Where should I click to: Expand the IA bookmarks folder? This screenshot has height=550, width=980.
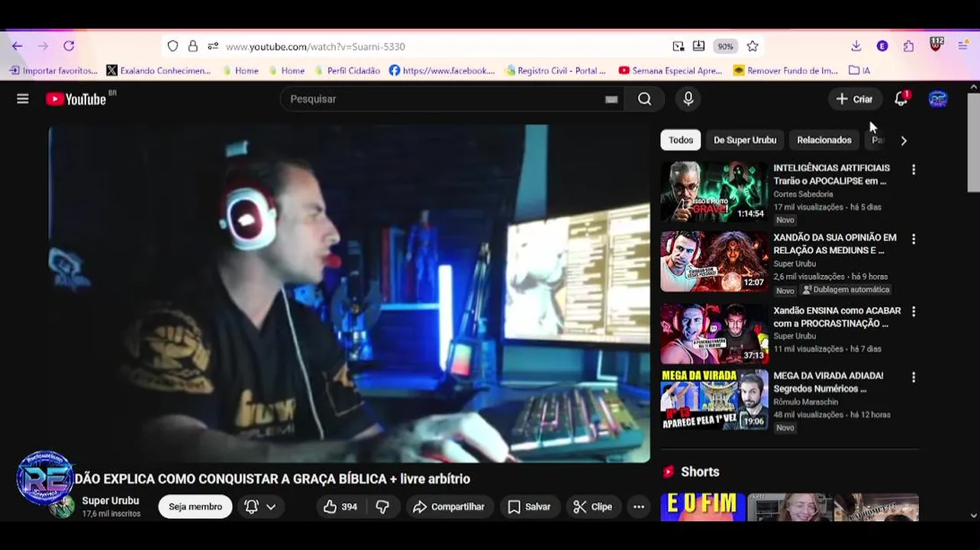pos(859,70)
